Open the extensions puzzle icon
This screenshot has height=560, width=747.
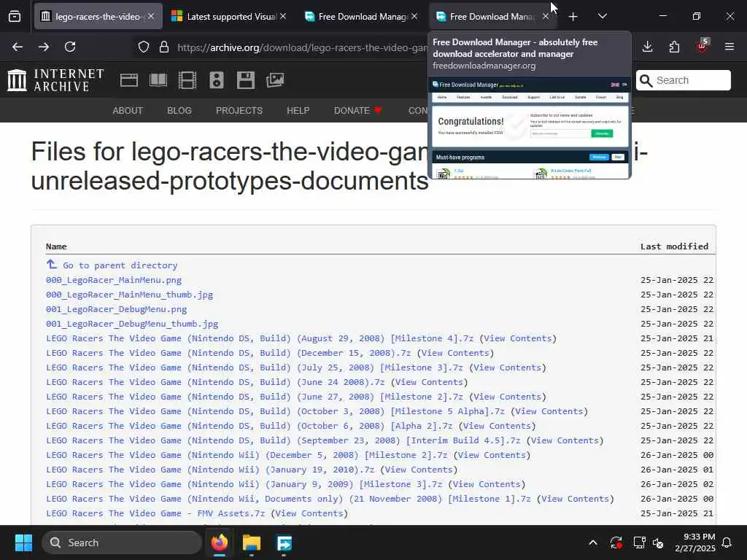pyautogui.click(x=674, y=47)
